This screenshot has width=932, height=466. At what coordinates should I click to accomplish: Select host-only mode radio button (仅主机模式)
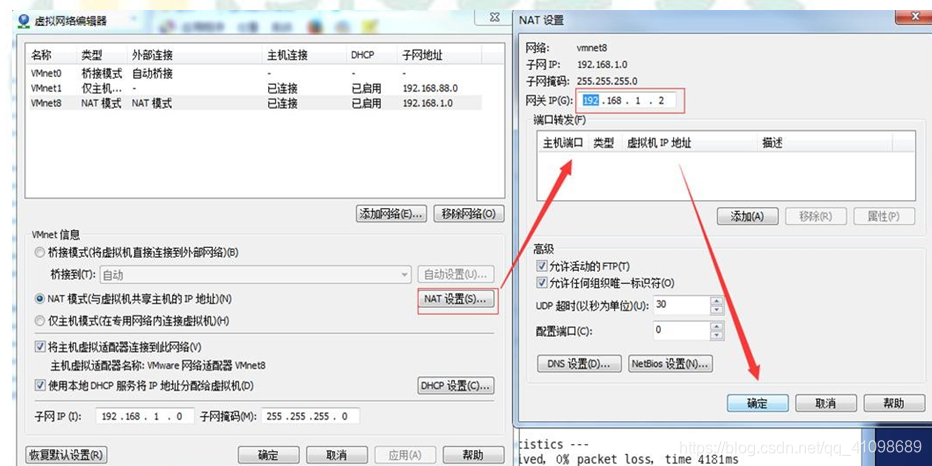40,321
